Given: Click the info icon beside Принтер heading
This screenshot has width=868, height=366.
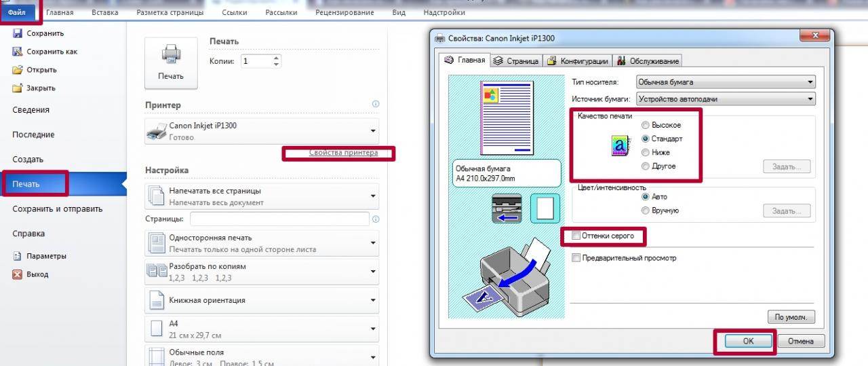Looking at the screenshot, I should click(x=376, y=105).
